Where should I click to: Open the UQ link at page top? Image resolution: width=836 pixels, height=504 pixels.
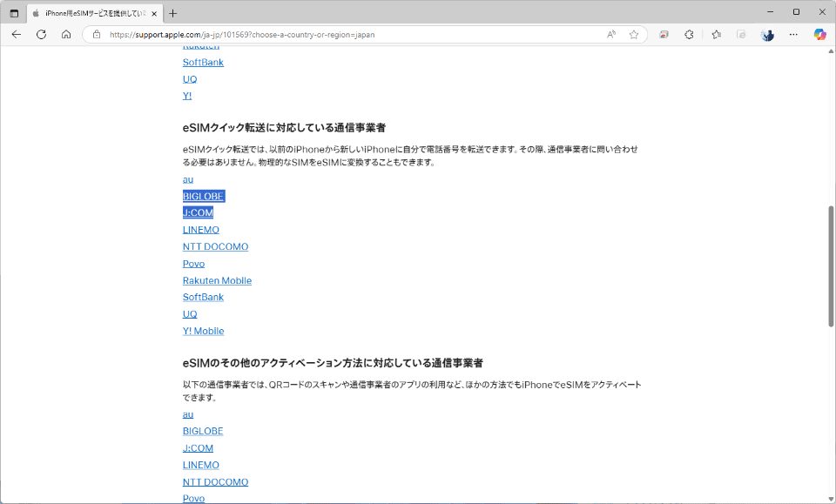(190, 79)
